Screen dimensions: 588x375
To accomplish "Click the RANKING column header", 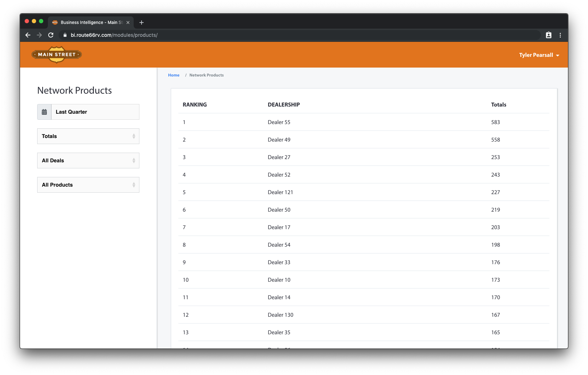I will tap(195, 105).
